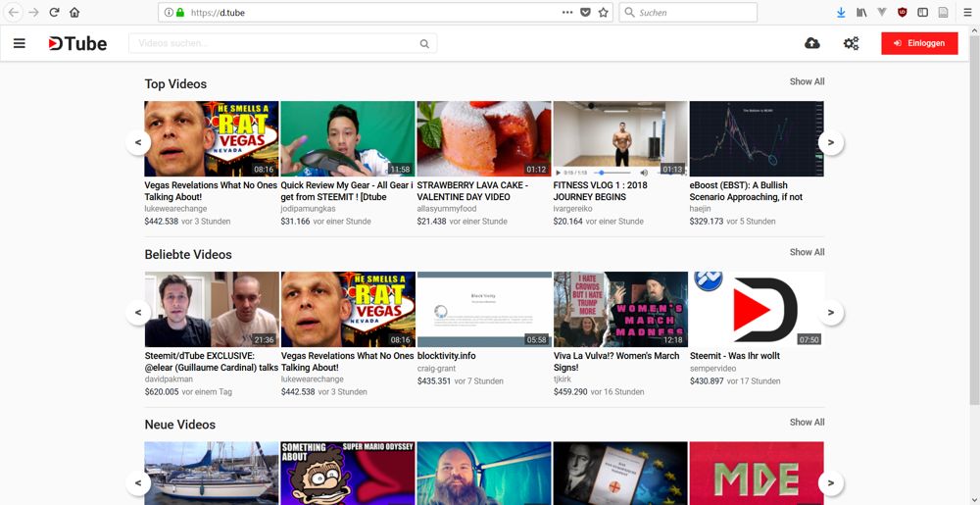Screen dimensions: 980x505
Task: Bookmark this page with the star icon
Action: 603,12
